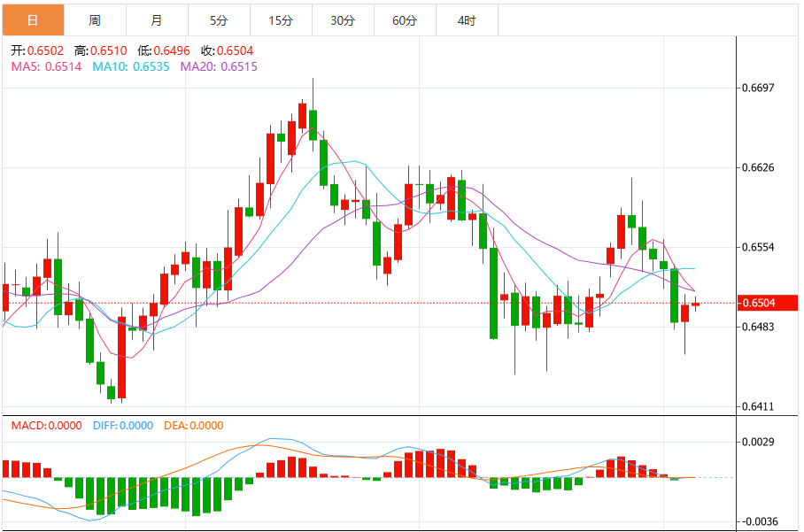Select the 日 daily chart tab
Image resolution: width=804 pixels, height=532 pixels.
(33, 19)
